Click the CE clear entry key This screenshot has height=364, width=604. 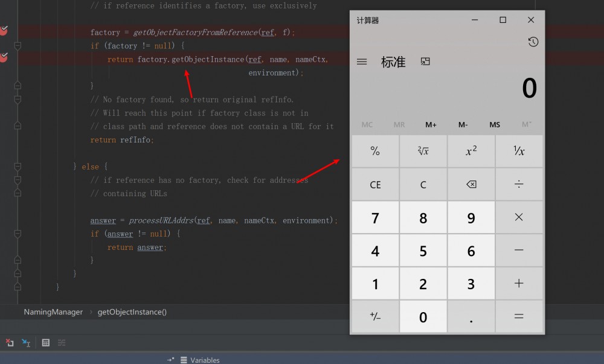375,184
